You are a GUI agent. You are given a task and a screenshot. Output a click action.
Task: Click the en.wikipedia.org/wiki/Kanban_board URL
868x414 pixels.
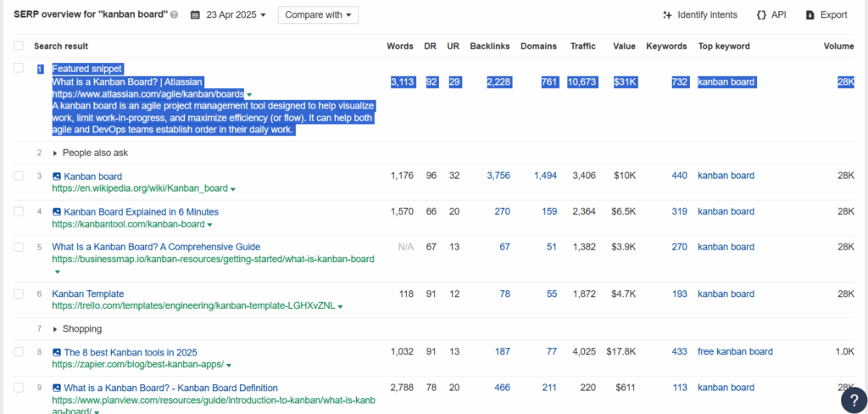pyautogui.click(x=140, y=188)
